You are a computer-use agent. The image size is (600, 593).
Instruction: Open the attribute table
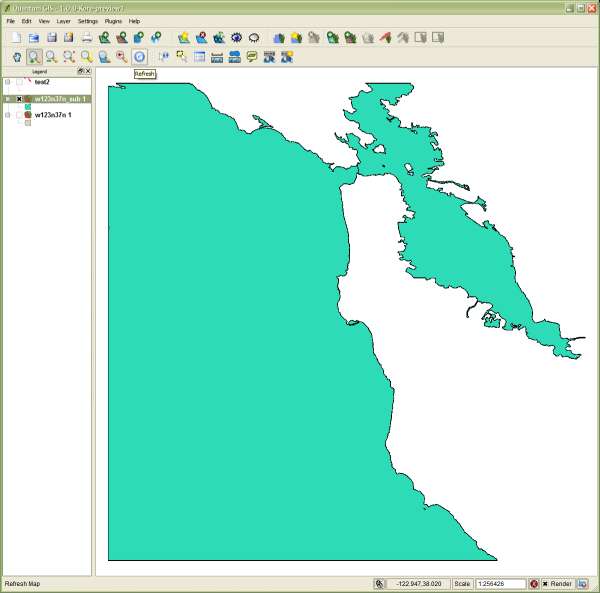[199, 57]
